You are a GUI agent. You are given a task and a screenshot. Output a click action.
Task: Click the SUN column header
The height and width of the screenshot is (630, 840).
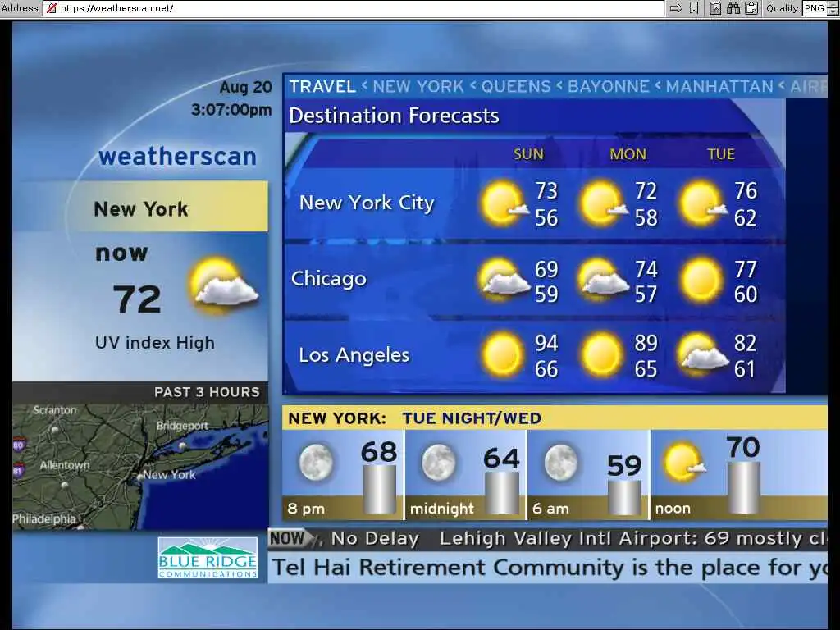(x=528, y=154)
